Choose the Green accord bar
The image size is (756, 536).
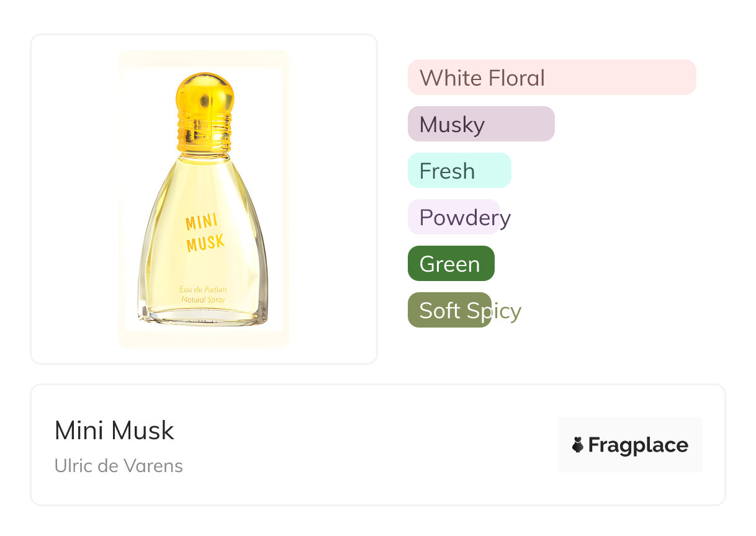tap(451, 264)
